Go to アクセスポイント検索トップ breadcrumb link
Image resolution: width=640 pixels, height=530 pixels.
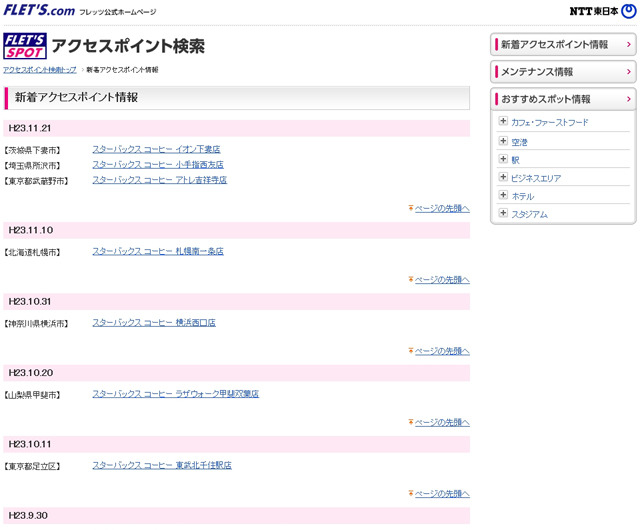pyautogui.click(x=40, y=70)
